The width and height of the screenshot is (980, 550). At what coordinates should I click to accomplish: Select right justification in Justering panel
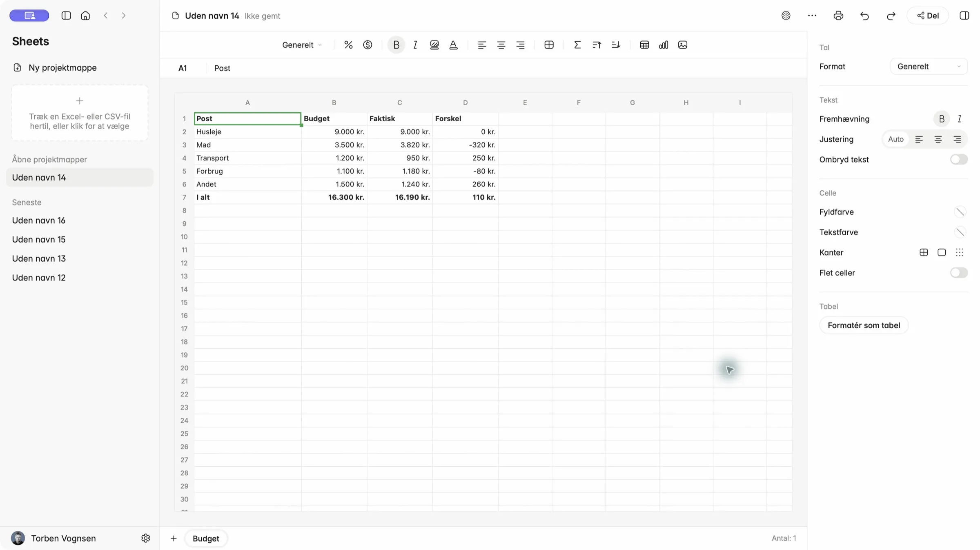tap(957, 139)
